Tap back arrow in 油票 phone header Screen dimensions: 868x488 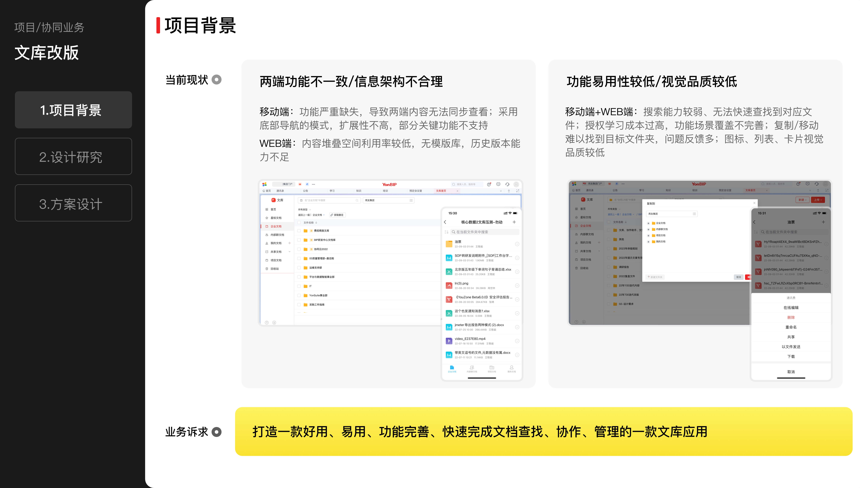pyautogui.click(x=754, y=222)
